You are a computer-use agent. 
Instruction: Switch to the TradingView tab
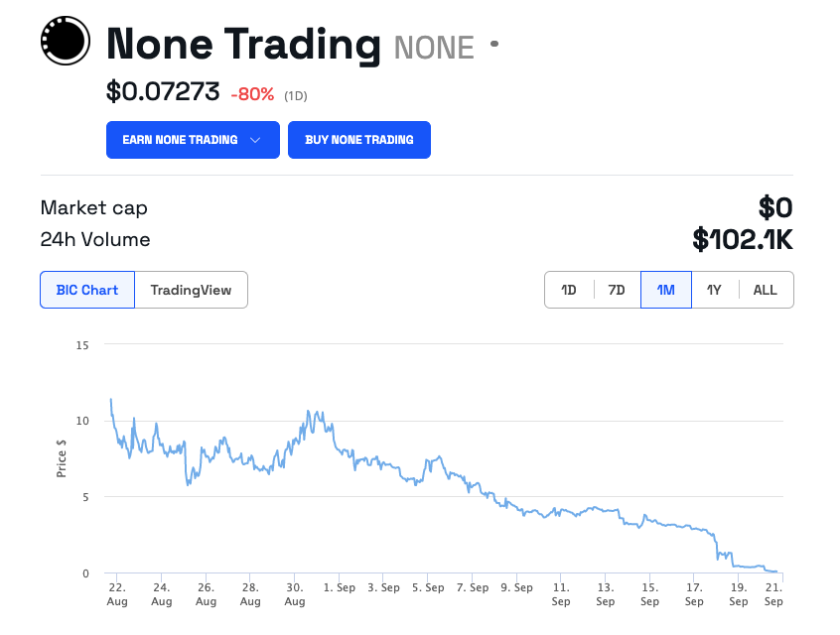191,290
